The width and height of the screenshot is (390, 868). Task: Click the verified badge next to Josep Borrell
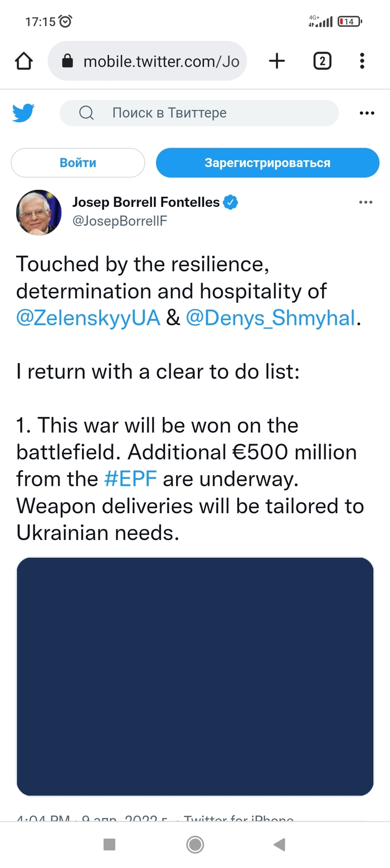[x=231, y=202]
